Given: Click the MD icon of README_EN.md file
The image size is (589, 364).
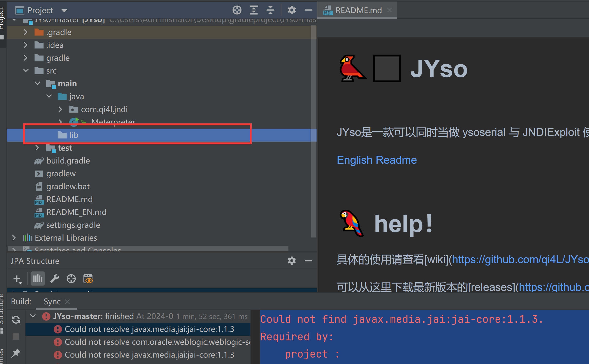Looking at the screenshot, I should pos(39,212).
